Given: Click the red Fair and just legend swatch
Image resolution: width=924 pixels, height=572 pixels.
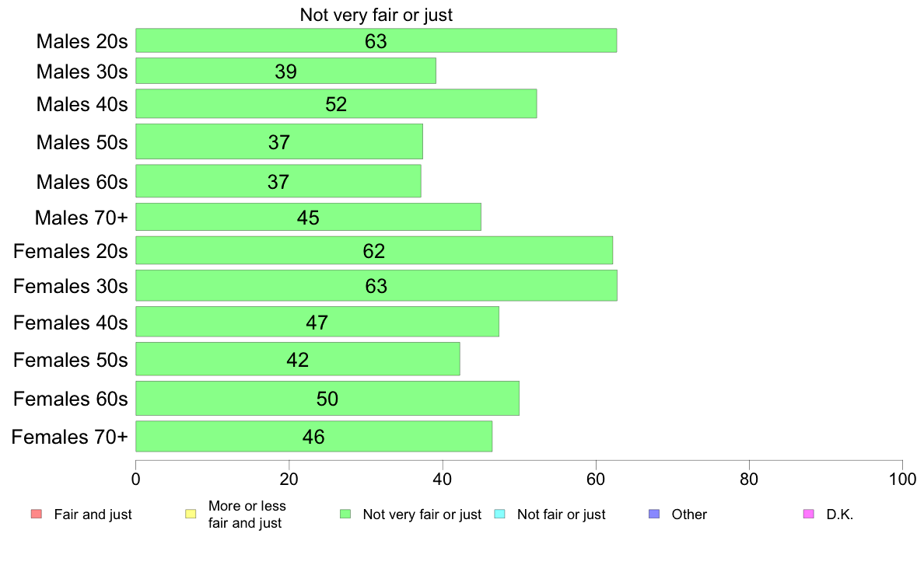Looking at the screenshot, I should tap(36, 514).
